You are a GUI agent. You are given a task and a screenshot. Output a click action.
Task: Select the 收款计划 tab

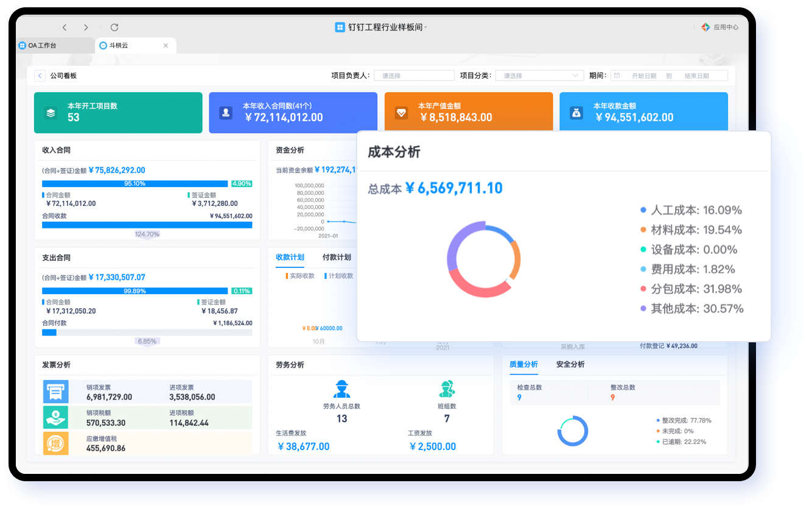pyautogui.click(x=290, y=257)
